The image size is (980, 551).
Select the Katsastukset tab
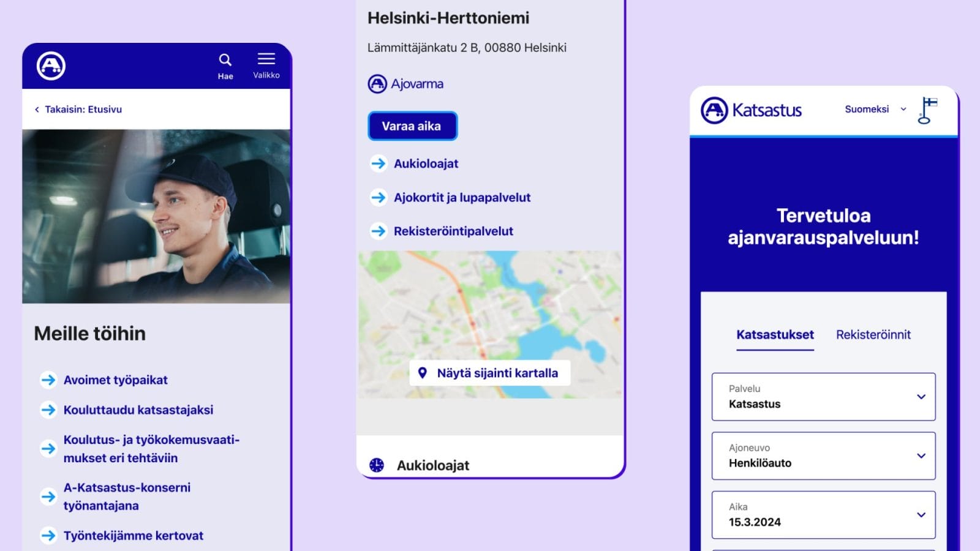(x=774, y=334)
